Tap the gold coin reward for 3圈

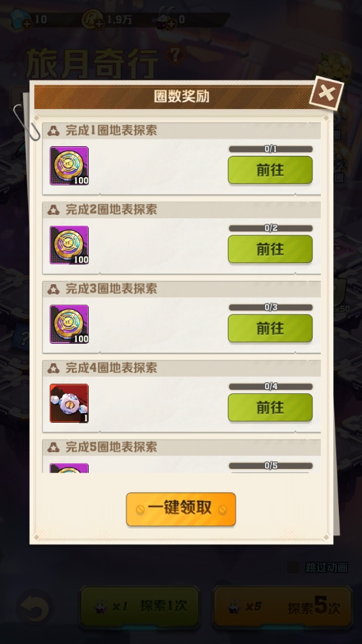pyautogui.click(x=69, y=324)
